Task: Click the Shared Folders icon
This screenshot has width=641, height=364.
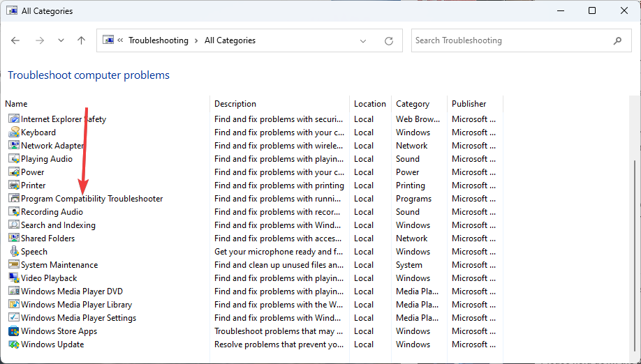Action: [14, 238]
